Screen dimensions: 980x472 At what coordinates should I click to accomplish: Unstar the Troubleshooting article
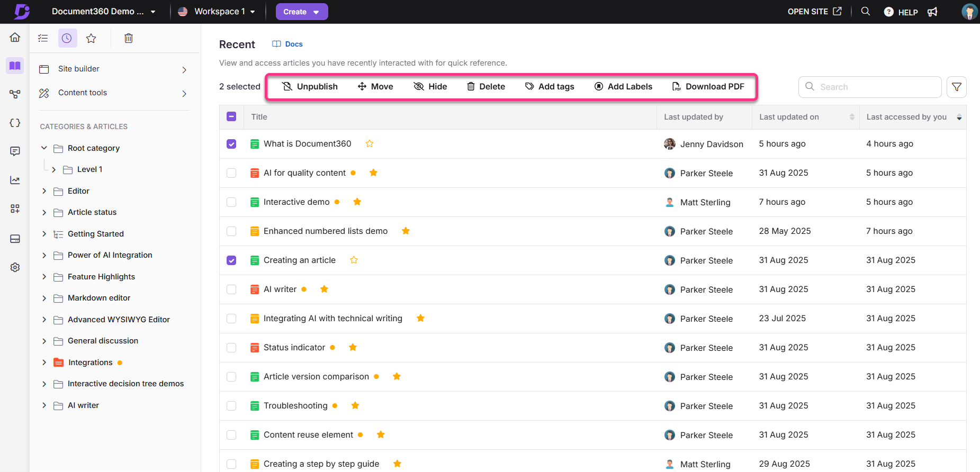point(355,405)
